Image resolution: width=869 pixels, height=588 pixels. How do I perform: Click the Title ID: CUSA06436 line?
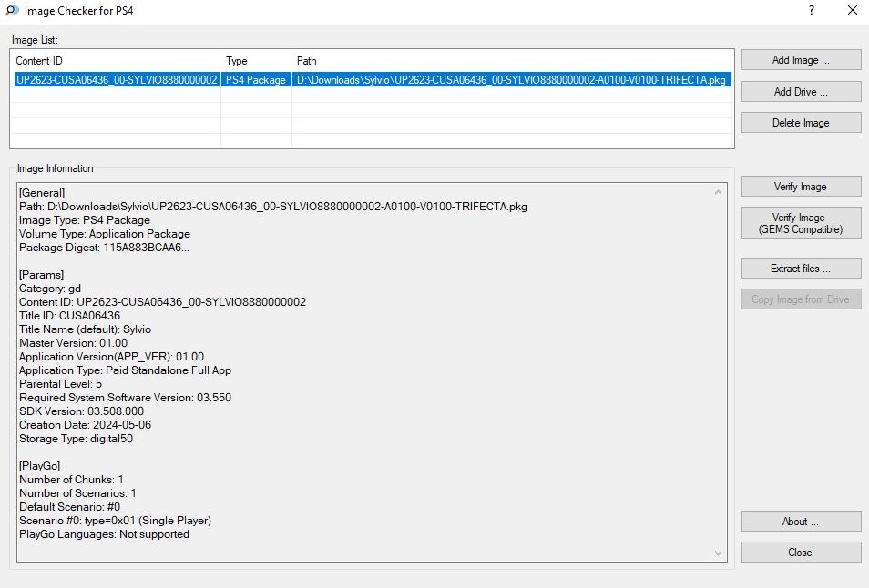(70, 316)
